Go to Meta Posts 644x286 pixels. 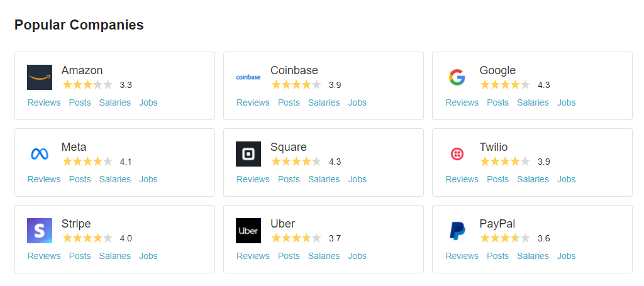(x=80, y=179)
